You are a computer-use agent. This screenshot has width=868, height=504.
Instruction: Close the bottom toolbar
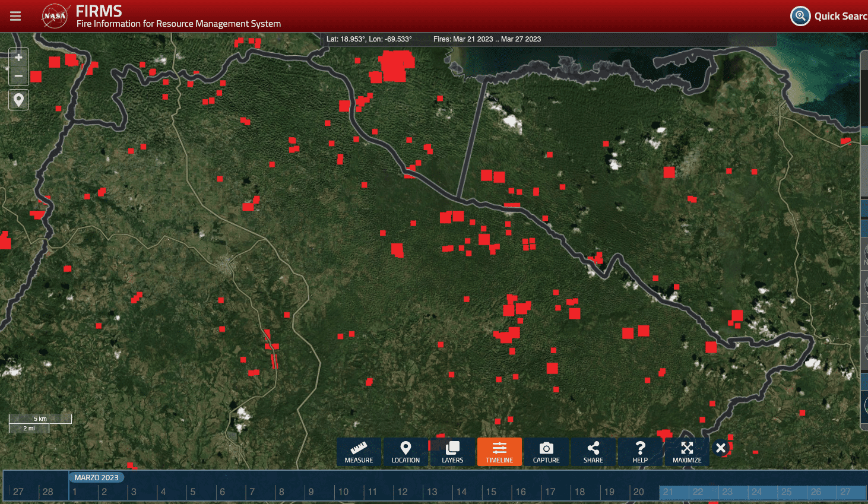tap(721, 448)
